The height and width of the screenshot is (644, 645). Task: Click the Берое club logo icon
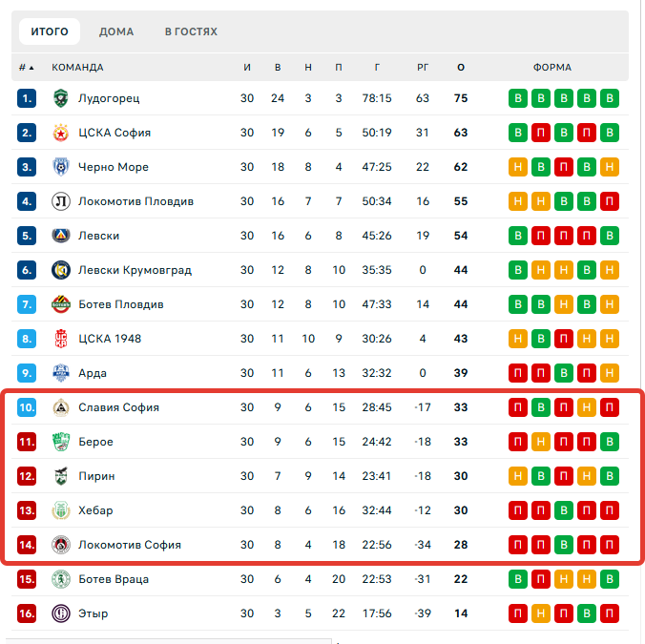(x=60, y=442)
